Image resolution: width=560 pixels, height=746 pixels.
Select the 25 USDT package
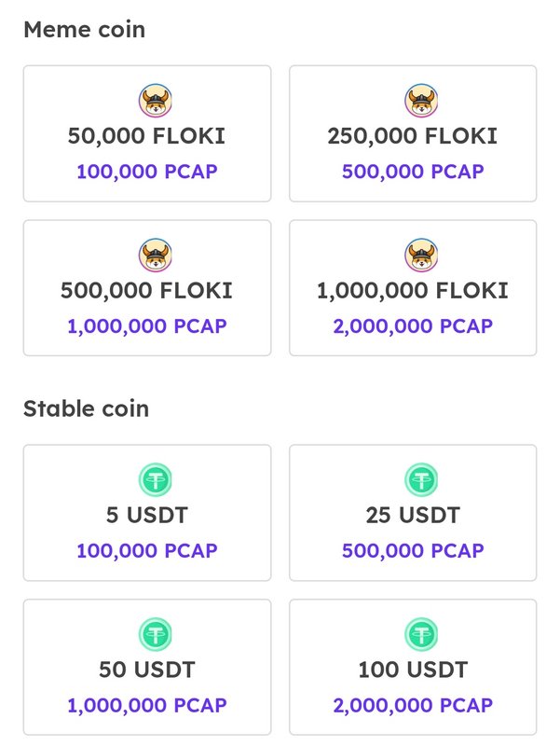click(x=413, y=513)
